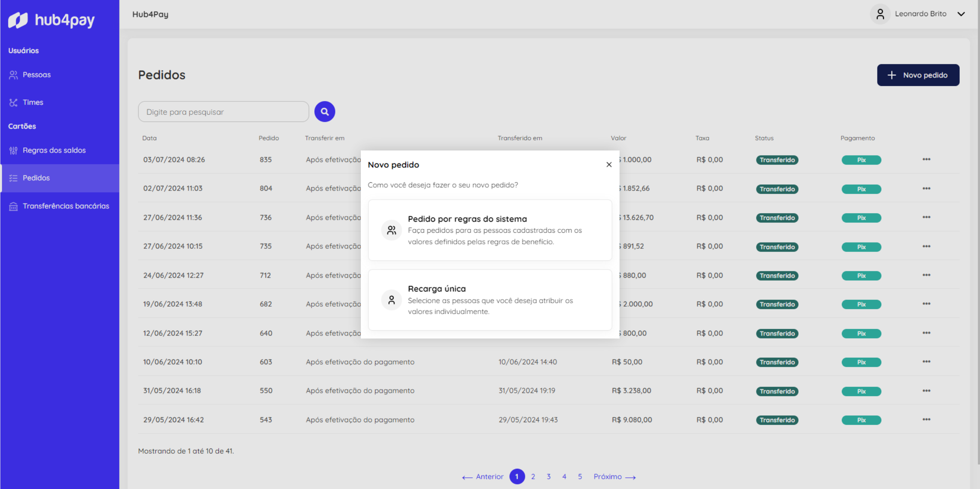Click date 19/06/2024 13:48

(172, 304)
